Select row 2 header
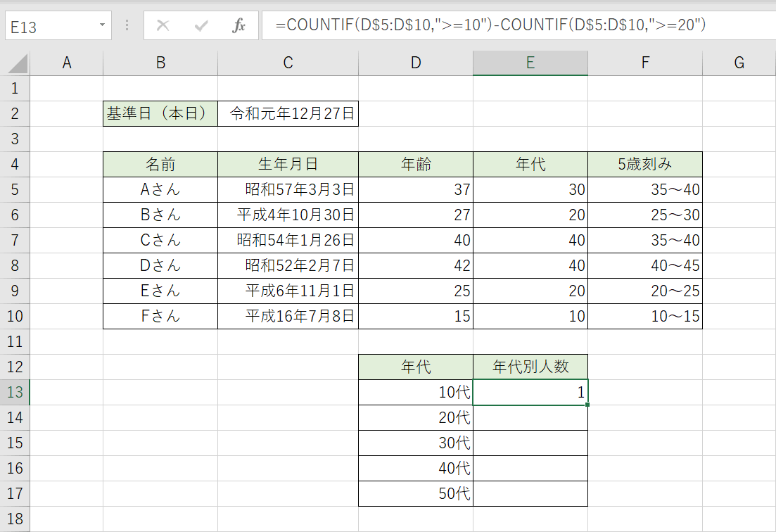776x532 pixels. coord(15,113)
